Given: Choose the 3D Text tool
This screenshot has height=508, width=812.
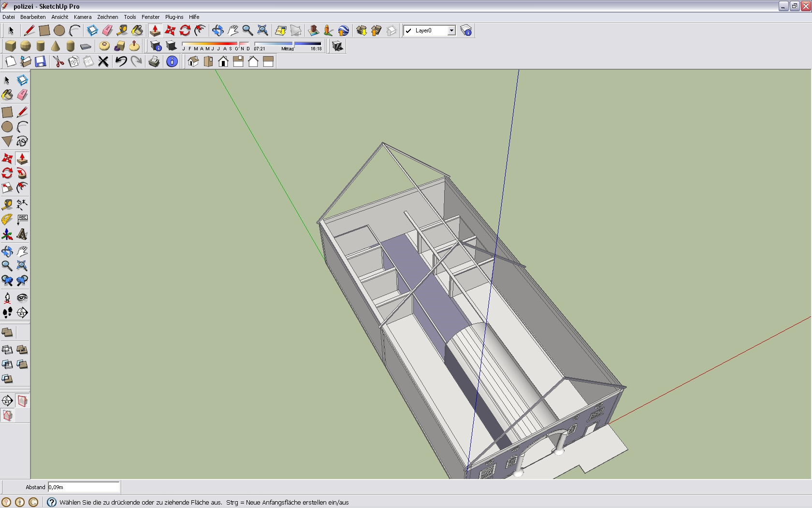Looking at the screenshot, I should [22, 235].
